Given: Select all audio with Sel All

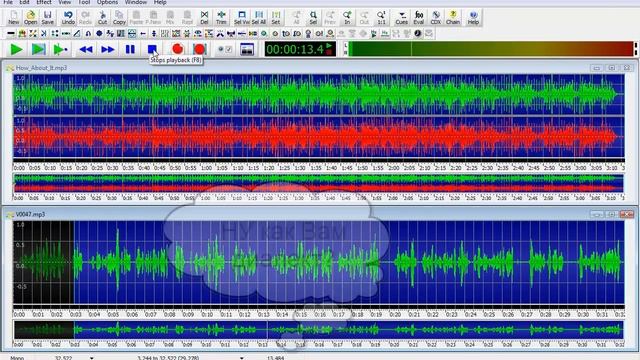Looking at the screenshot, I should (x=259, y=17).
